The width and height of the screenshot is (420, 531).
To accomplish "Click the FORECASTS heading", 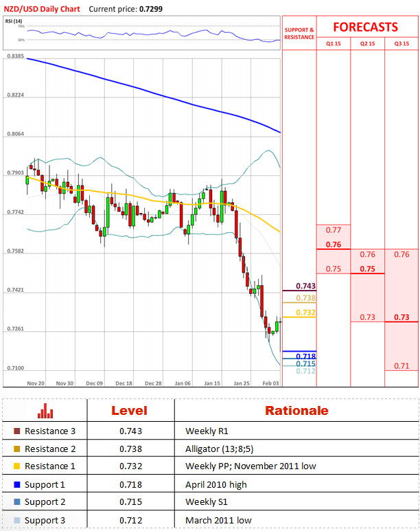I will (366, 27).
